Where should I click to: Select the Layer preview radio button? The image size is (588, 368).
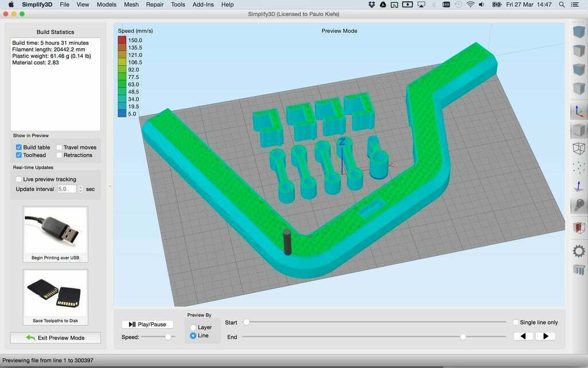[193, 327]
